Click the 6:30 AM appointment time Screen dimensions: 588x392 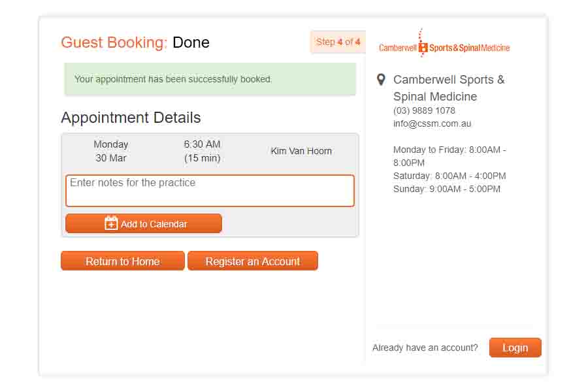point(202,144)
